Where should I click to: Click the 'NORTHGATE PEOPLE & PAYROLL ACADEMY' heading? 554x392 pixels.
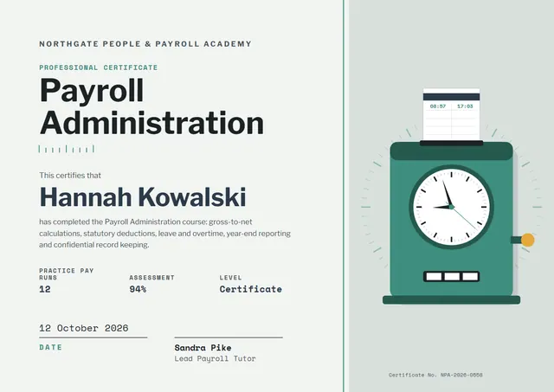pos(145,44)
